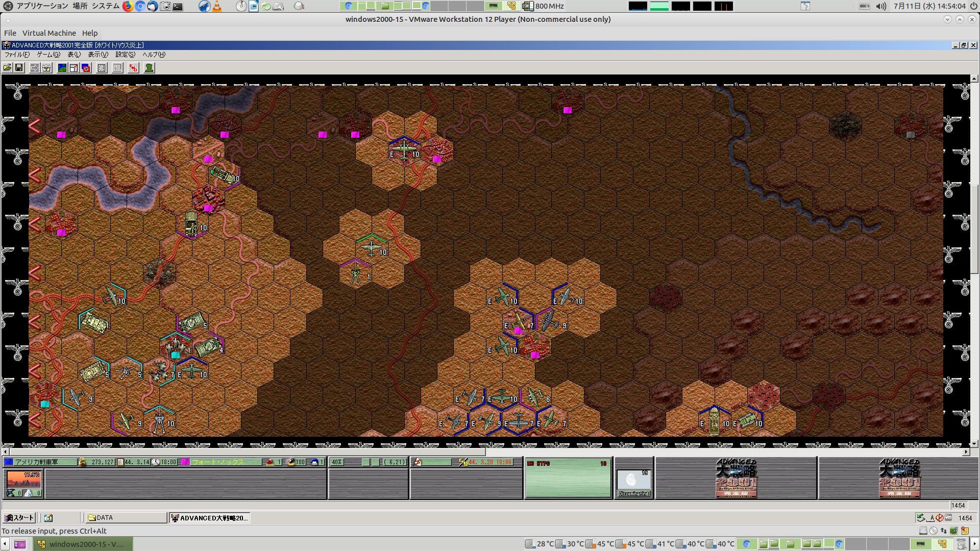980x551 pixels.
Task: Select the E bomber unit near the top city
Action: [404, 151]
